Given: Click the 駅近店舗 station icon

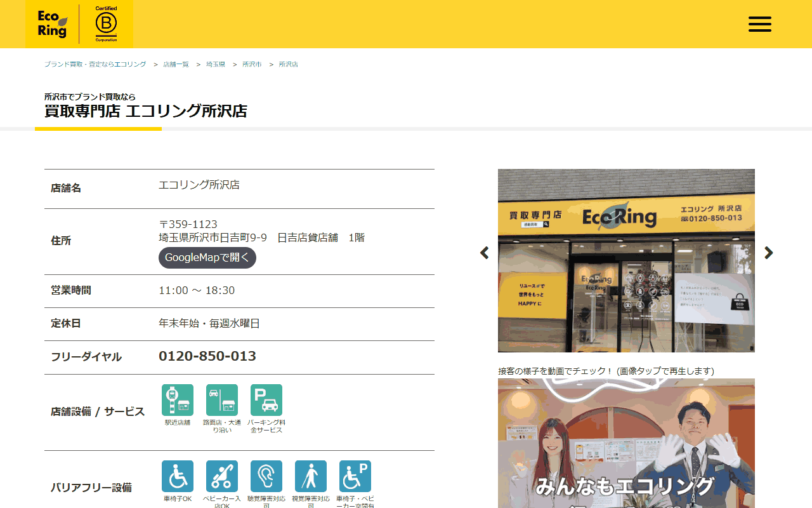Looking at the screenshot, I should (178, 400).
